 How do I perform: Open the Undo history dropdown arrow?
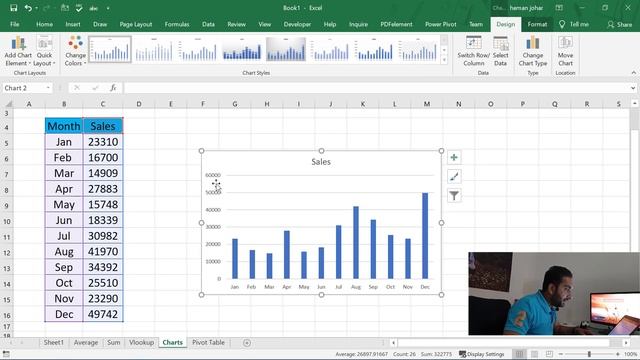coord(36,8)
